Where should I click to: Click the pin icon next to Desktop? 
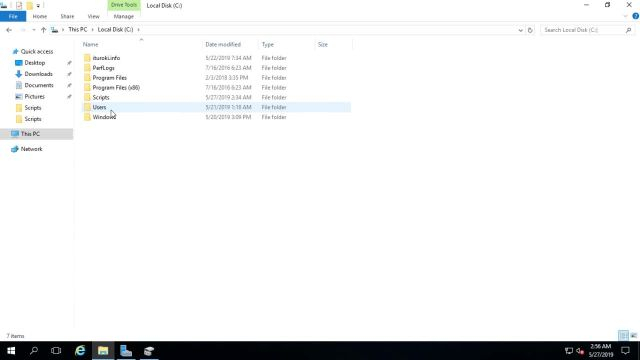point(69,63)
